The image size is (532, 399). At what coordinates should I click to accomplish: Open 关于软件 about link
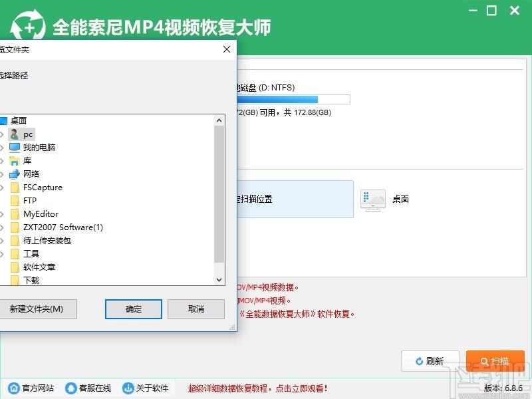click(x=145, y=388)
